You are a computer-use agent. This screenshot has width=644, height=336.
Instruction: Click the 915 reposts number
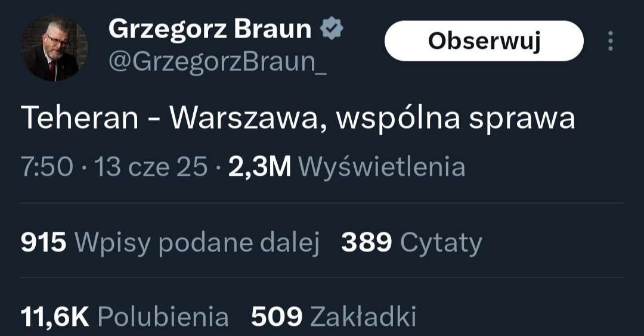pyautogui.click(x=43, y=242)
